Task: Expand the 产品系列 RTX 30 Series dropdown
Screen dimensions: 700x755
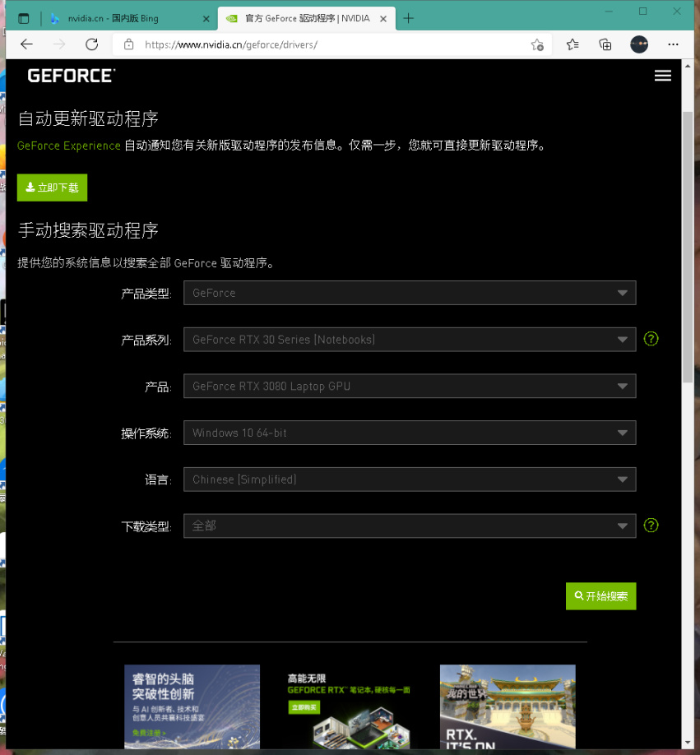Action: (409, 340)
